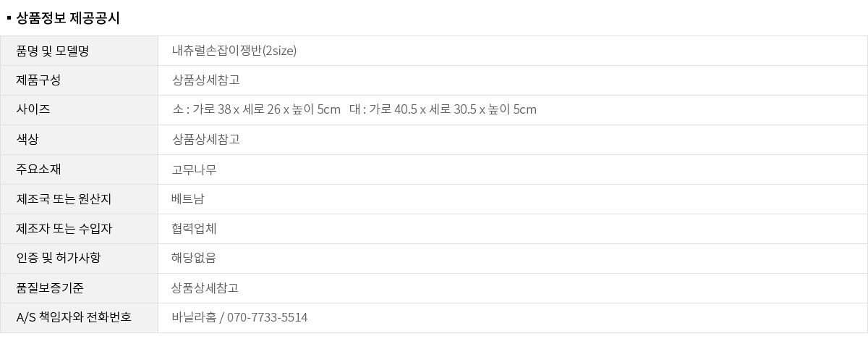Click the 제조국 또는 원산지 label
Image resolution: width=868 pixels, height=344 pixels.
pyautogui.click(x=64, y=199)
